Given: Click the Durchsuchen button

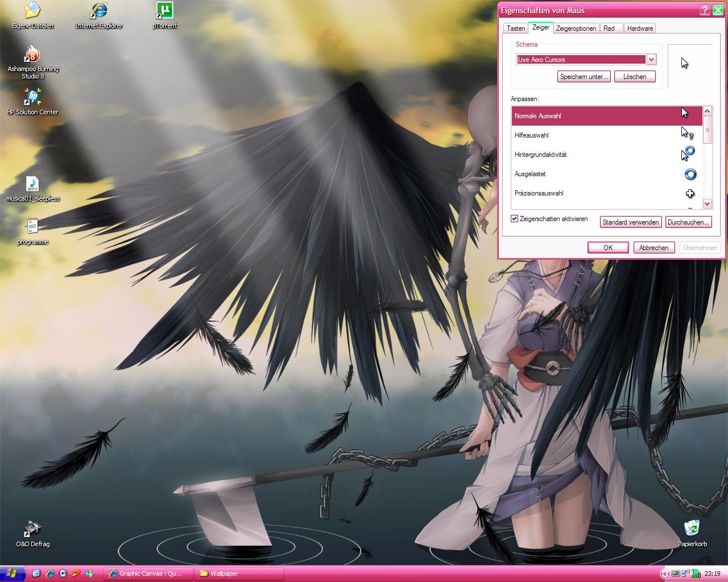Looking at the screenshot, I should pyautogui.click(x=688, y=222).
